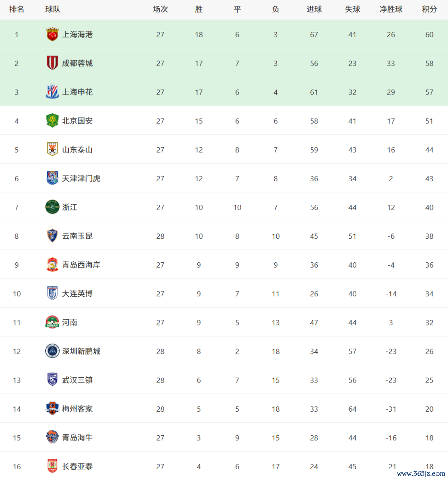
Task: Click the 进球 goals scored column header
Action: tap(314, 9)
